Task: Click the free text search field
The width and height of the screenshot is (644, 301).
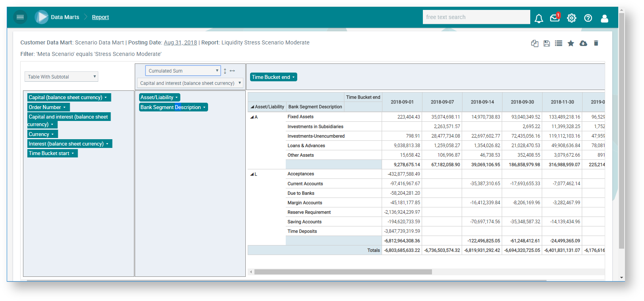Action: tap(476, 17)
